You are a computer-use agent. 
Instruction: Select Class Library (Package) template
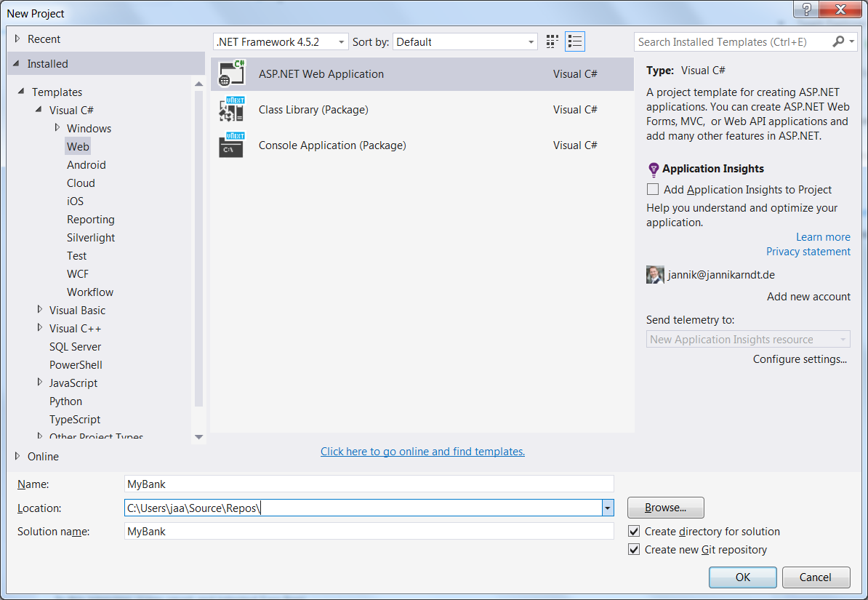click(x=422, y=110)
